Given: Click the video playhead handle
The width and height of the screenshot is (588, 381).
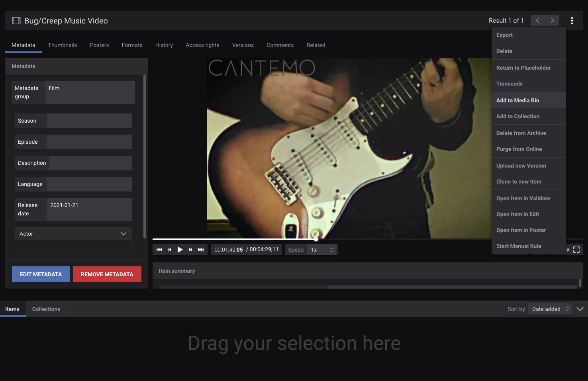Looking at the screenshot, I should (316, 239).
